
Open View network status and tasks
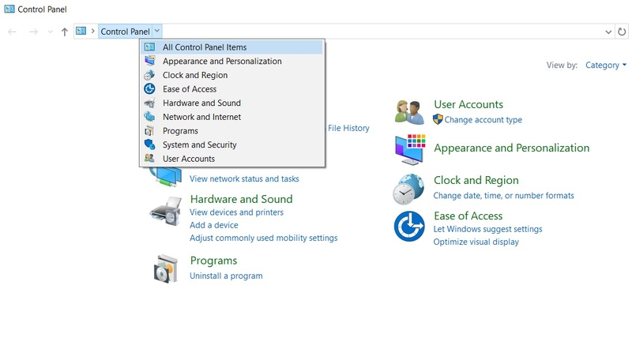tap(244, 178)
